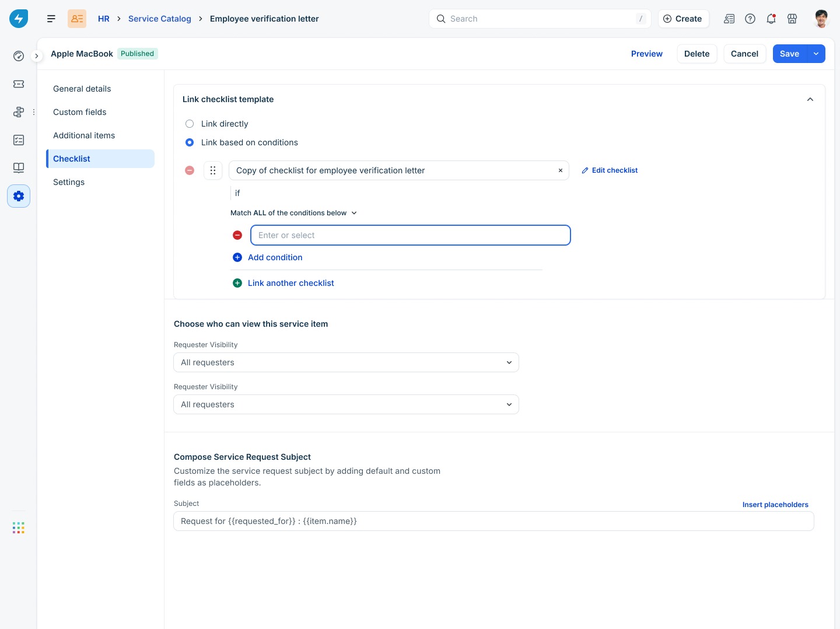This screenshot has width=840, height=629.
Task: Open the admin gear icon in sidebar
Action: (19, 196)
